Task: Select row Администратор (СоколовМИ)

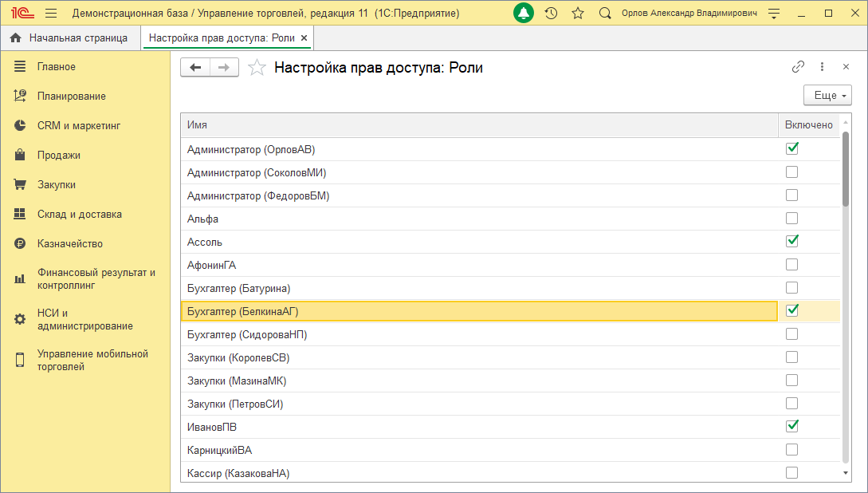Action: (479, 173)
